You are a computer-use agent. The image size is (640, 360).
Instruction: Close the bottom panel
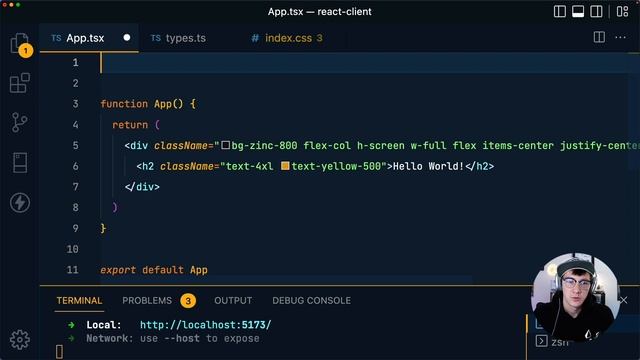[x=624, y=300]
